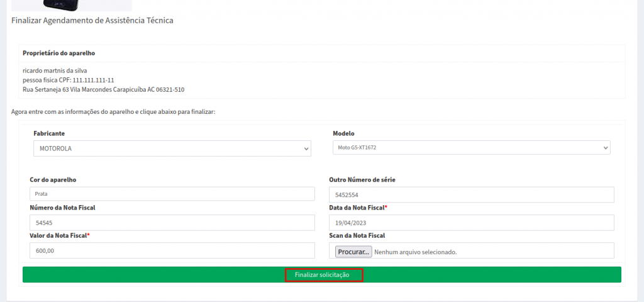Click the Modelo field label
Screen dimensions: 644x302
point(343,133)
